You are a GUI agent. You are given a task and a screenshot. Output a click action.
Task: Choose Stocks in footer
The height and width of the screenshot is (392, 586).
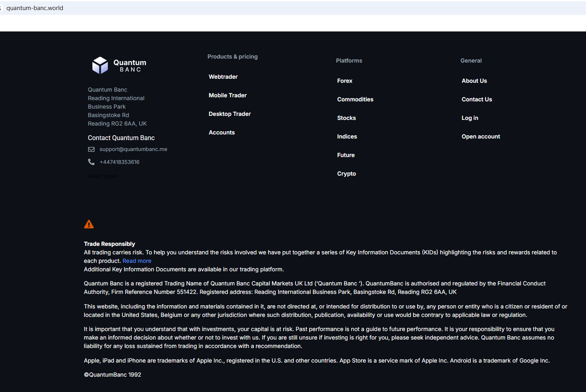346,118
